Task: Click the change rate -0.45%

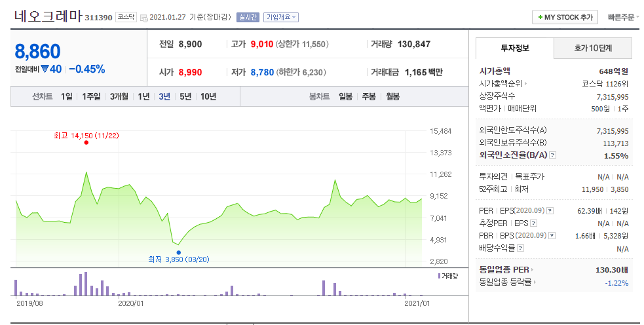Action: pyautogui.click(x=86, y=69)
